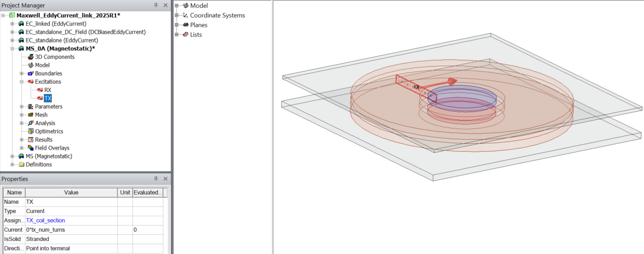Click the EC_standalone design icon
Viewport: 644px width, 254px height.
point(21,40)
